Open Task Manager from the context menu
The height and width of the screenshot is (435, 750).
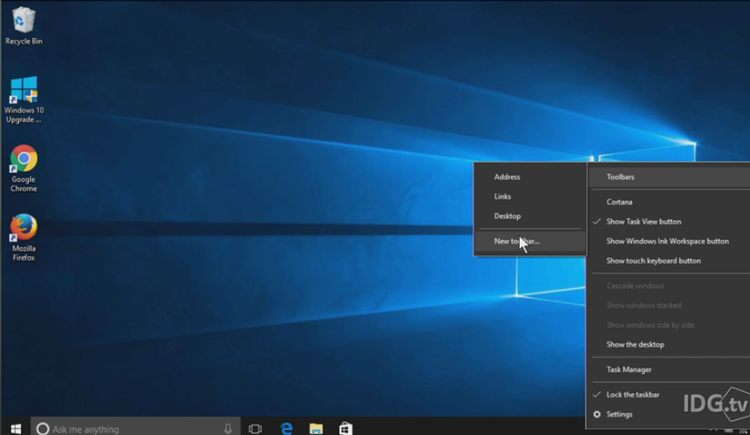click(x=669, y=369)
